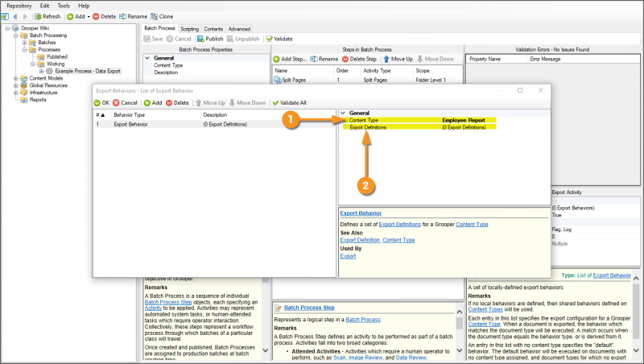Click the Validate checkmark icon
Screen dimensions: 644x364
pyautogui.click(x=269, y=39)
